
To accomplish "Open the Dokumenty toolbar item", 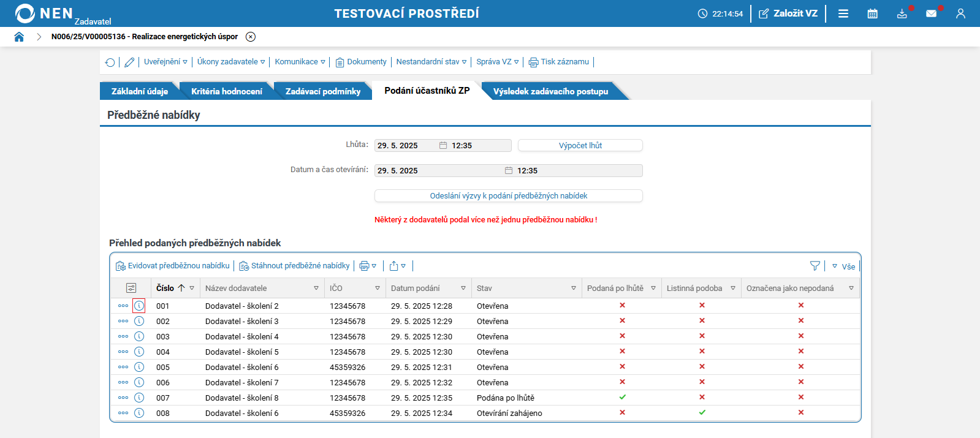I will pos(361,62).
